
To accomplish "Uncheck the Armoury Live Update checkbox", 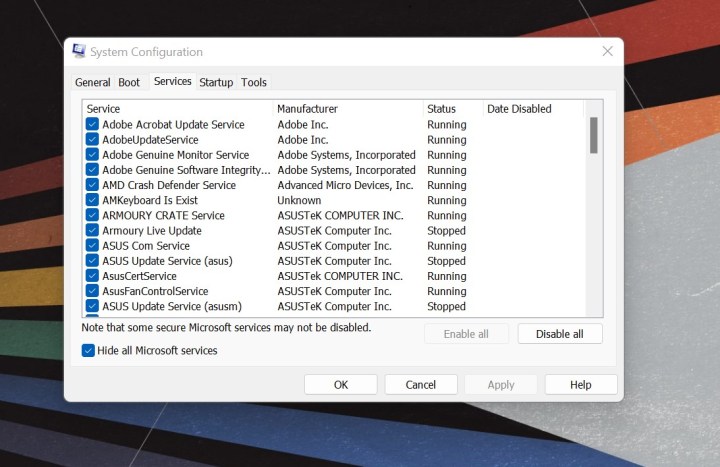I will [92, 231].
